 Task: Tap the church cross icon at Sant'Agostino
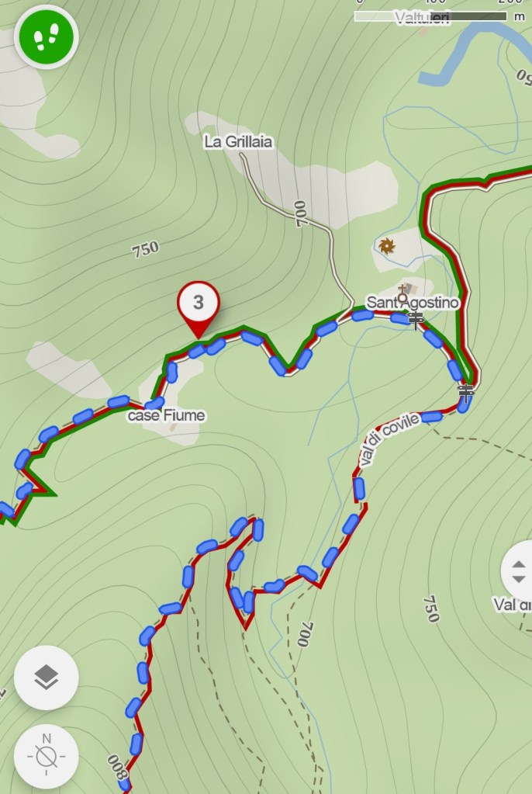[403, 293]
